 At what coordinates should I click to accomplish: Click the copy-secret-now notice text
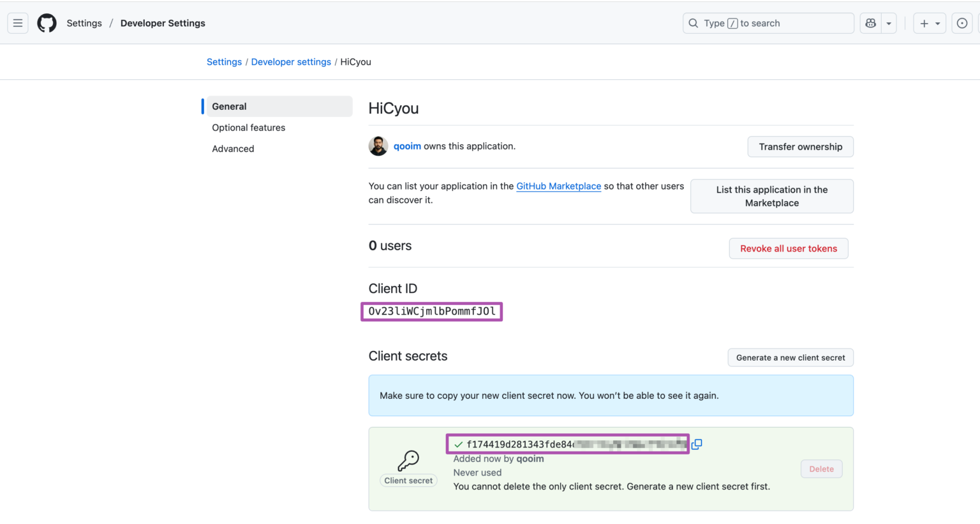pos(549,396)
